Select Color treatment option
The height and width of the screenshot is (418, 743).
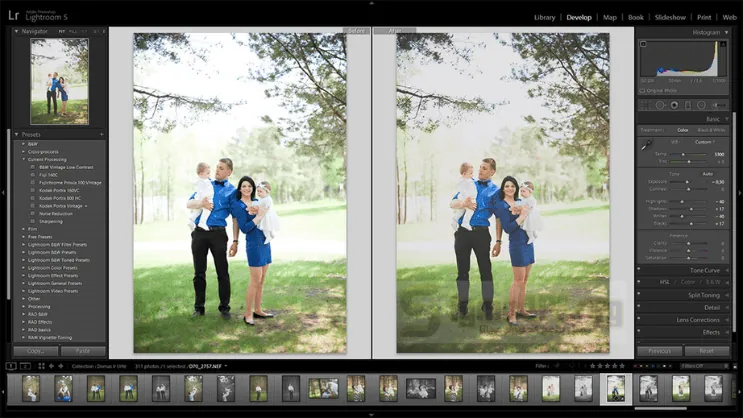tap(683, 130)
